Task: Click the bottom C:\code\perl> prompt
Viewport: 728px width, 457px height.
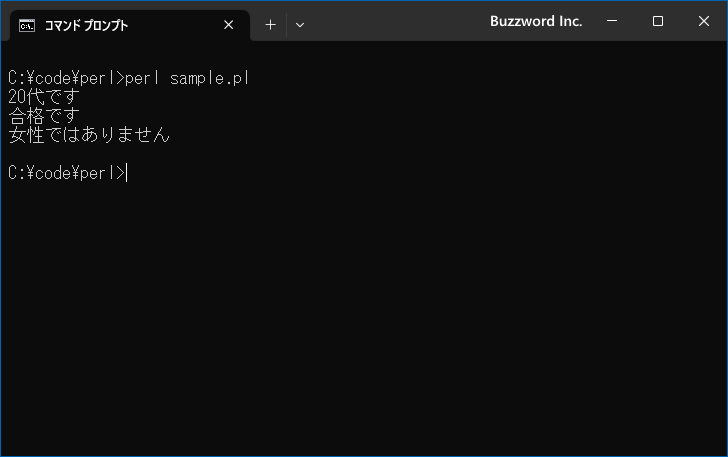Action: click(x=66, y=173)
